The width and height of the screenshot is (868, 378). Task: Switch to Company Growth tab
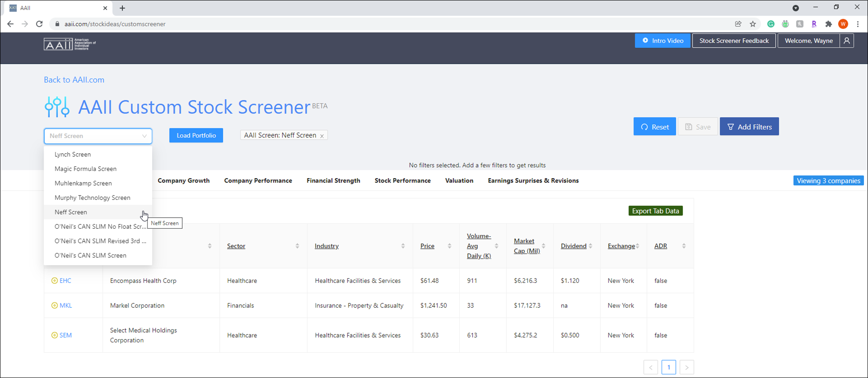click(184, 181)
